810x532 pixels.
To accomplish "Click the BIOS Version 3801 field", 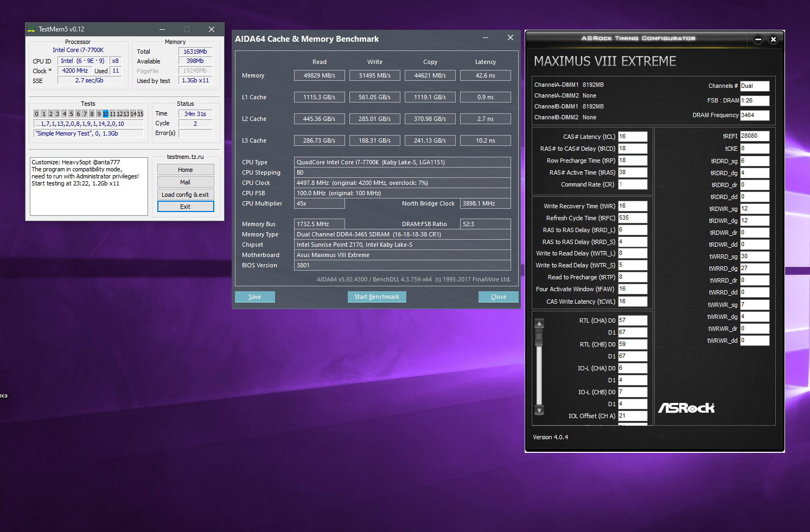I will click(403, 265).
